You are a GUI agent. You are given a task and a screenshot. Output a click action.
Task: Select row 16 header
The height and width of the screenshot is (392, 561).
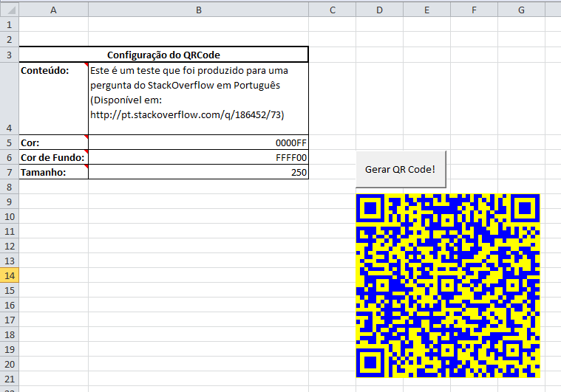click(x=10, y=305)
